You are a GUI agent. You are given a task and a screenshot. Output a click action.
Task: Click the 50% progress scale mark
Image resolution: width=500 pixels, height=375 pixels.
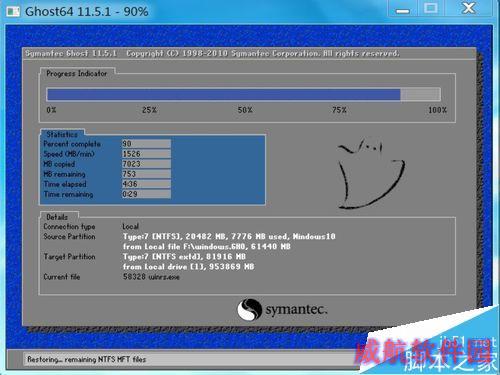pos(245,110)
